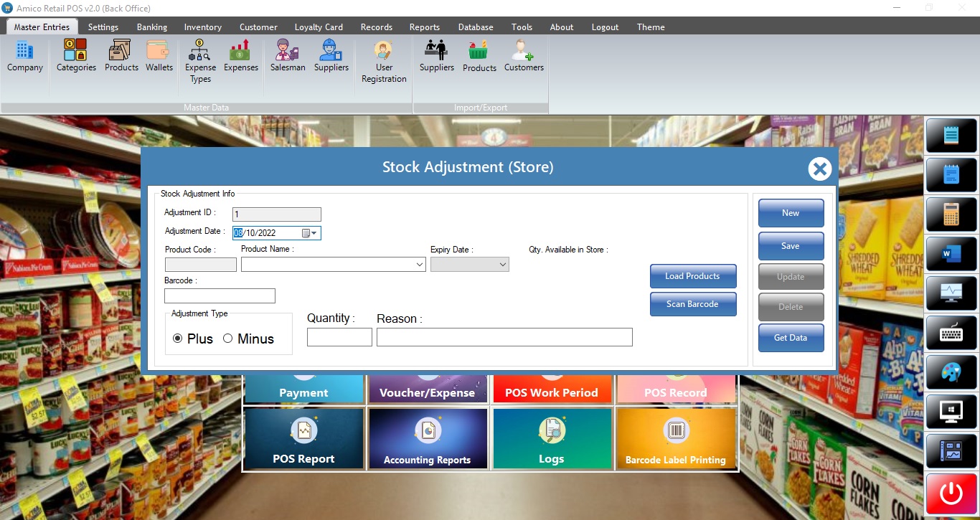980x520 pixels.
Task: Switch to the Inventory menu tab
Action: pos(202,27)
